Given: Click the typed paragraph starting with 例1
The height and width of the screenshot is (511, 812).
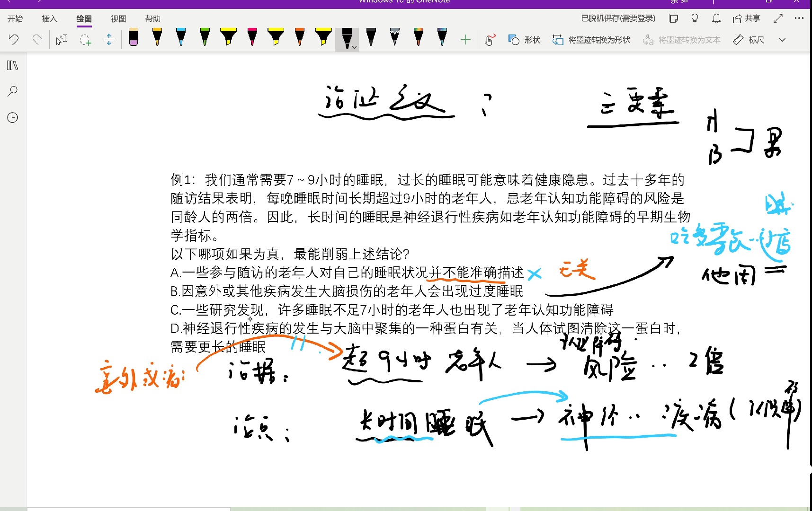Looking at the screenshot, I should 430,207.
